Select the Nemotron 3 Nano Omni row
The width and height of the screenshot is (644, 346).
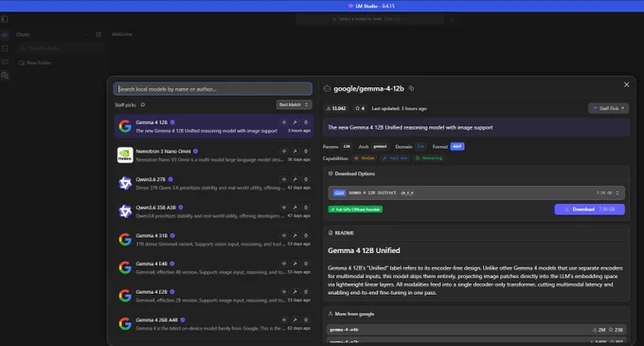pos(214,155)
